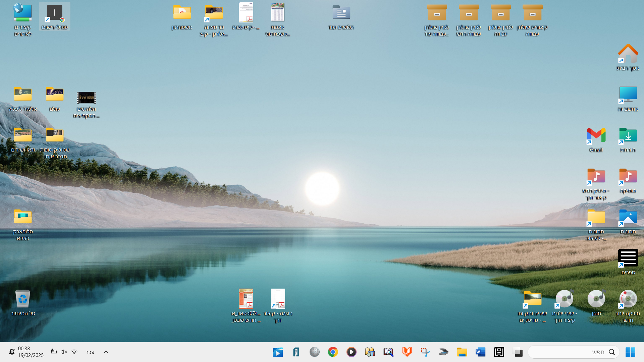Screen dimensions: 644x362
Task: Open the Gmail desktop shortcut
Action: click(x=596, y=139)
